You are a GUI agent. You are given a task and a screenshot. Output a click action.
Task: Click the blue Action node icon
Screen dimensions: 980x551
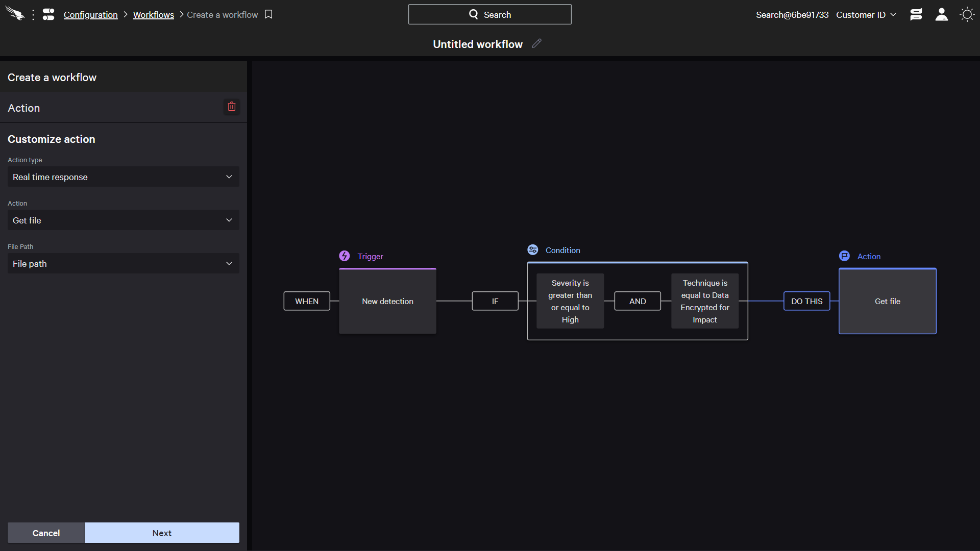pos(845,256)
